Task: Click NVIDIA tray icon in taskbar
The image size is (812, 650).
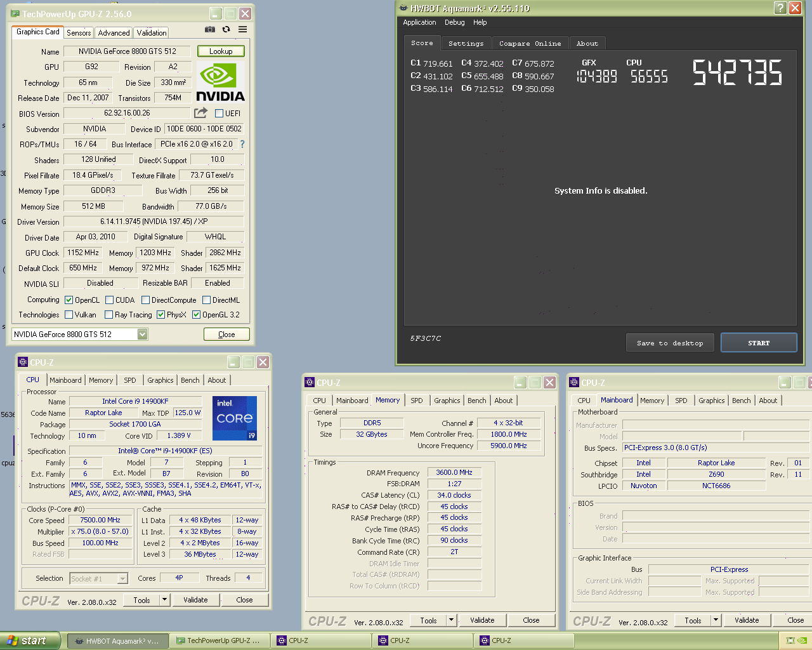Action: [x=801, y=640]
